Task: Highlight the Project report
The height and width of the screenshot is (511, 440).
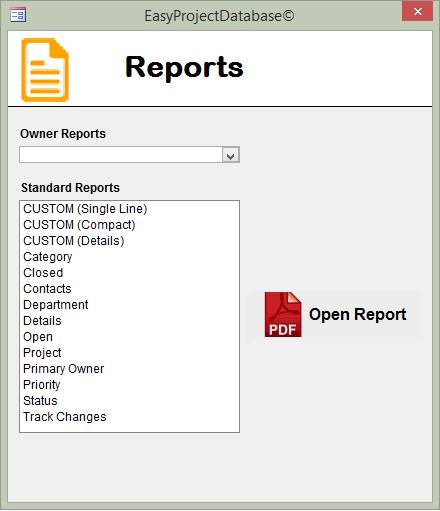Action: coord(129,353)
